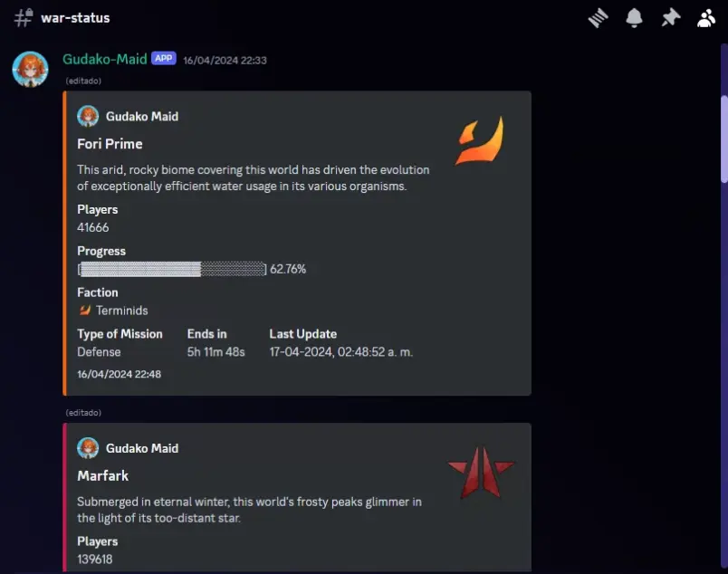Click the small avatar in Marfark embed
Image resolution: width=728 pixels, height=574 pixels.
click(x=88, y=448)
